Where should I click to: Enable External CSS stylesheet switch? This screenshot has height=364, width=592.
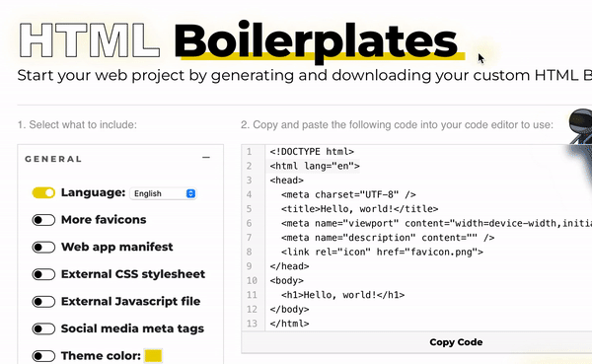tap(43, 274)
